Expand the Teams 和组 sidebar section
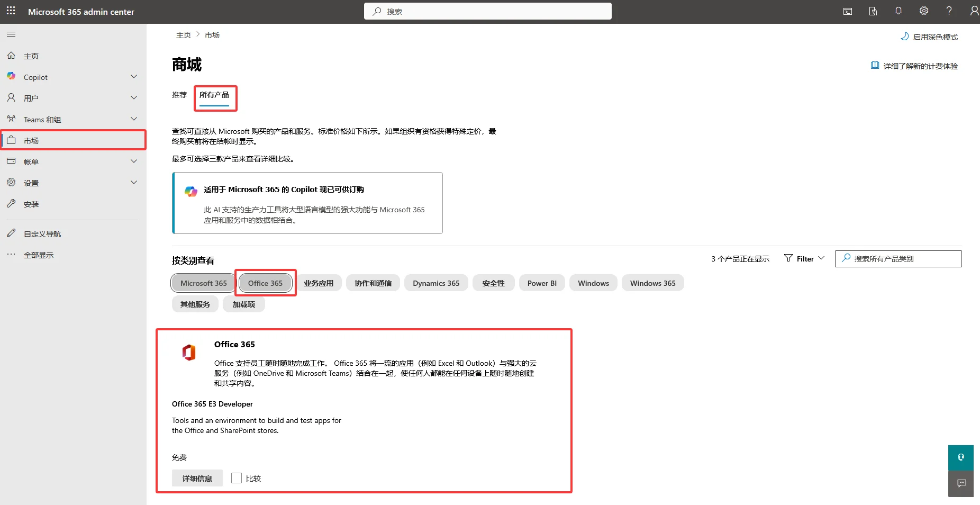The image size is (980, 505). coord(134,119)
